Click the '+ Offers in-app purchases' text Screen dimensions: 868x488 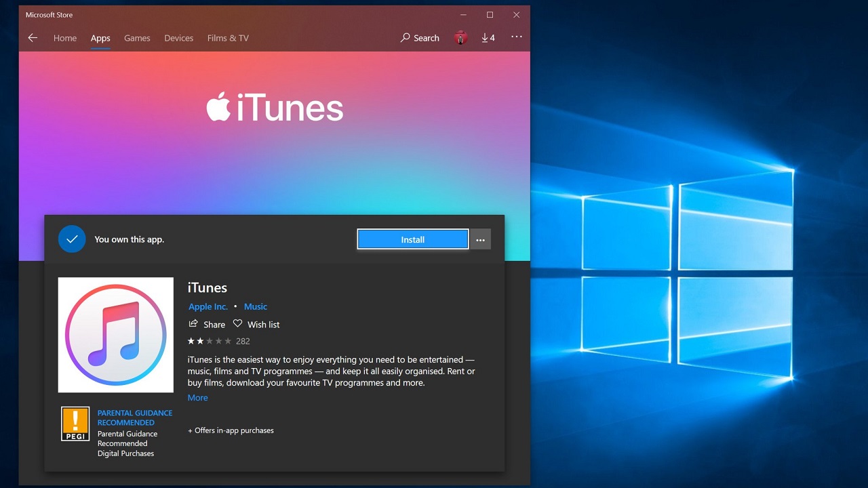click(x=231, y=430)
